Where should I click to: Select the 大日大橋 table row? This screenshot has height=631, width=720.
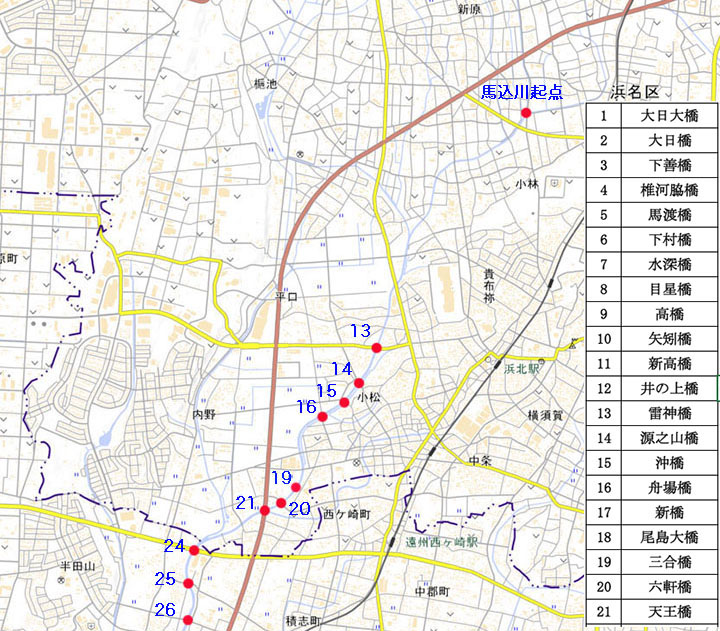[669, 115]
